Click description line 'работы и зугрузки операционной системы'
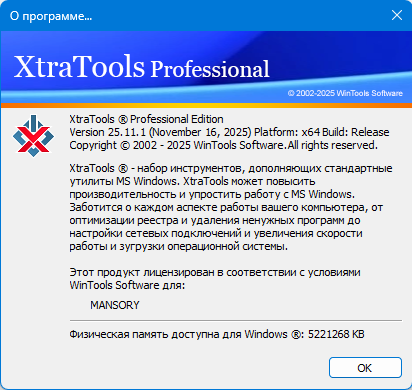 click(179, 246)
